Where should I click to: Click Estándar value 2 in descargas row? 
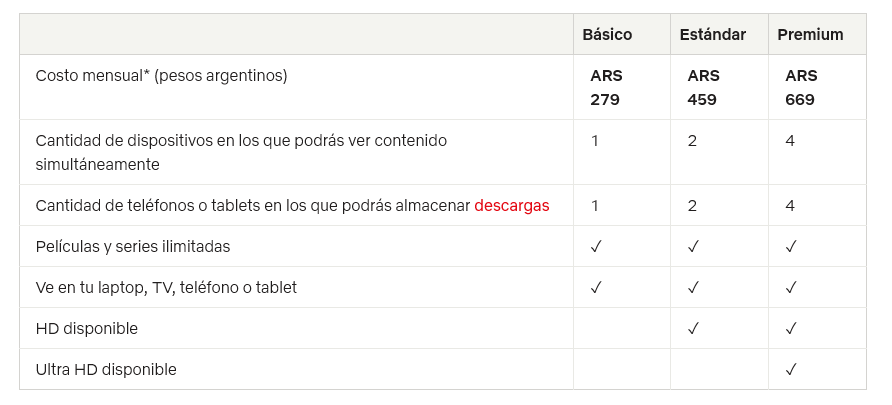(692, 205)
